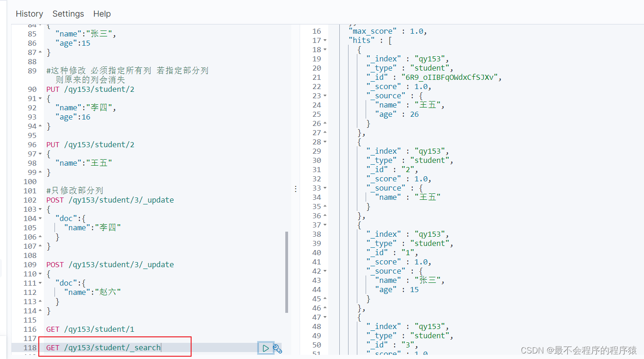644x359 pixels.
Task: Collapse the hits array at line 17
Action: click(325, 40)
